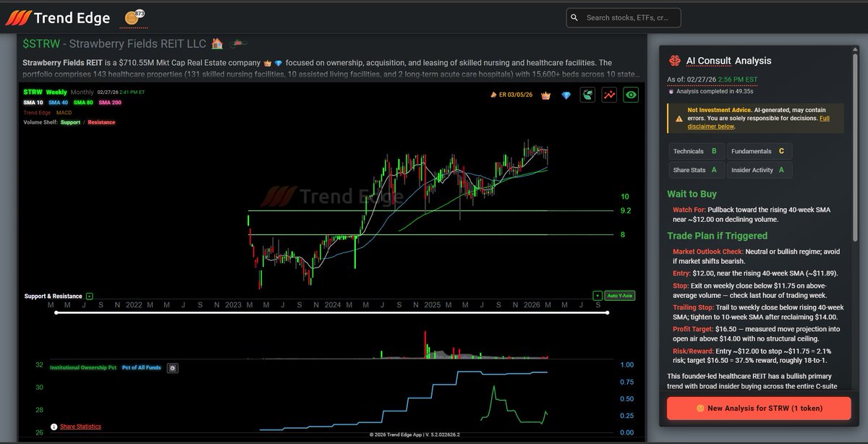Click the search magnifier icon
Screen dimensions: 868x444
(574, 17)
